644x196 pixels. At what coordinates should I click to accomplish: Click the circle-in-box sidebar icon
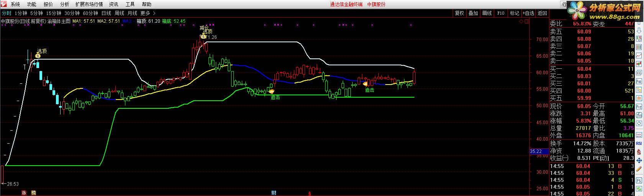click(639, 123)
